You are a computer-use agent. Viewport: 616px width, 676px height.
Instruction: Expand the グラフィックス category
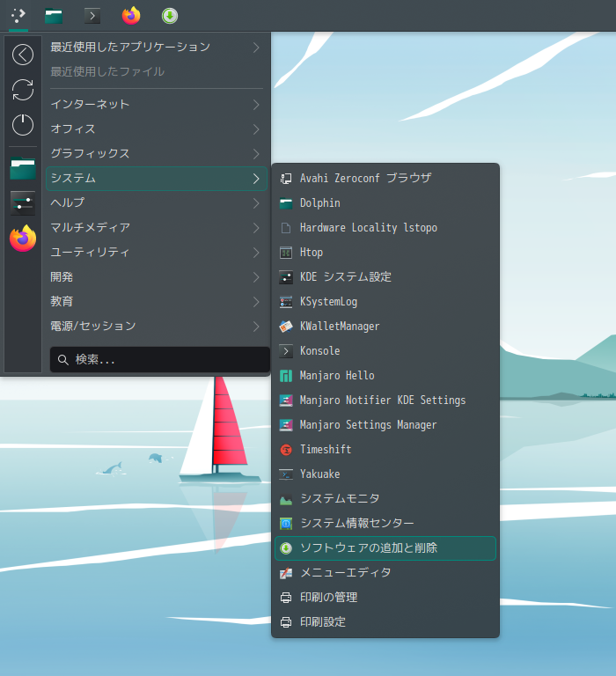point(157,153)
